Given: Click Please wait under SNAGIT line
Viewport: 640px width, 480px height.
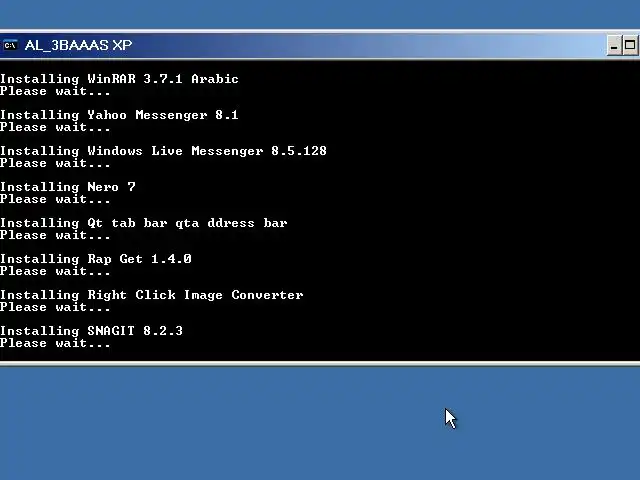Looking at the screenshot, I should 55,343.
